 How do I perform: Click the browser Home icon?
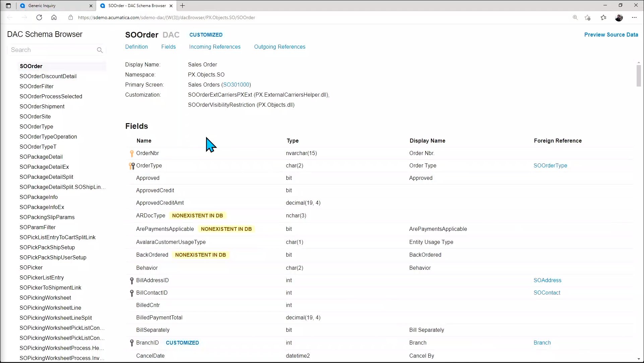[x=54, y=17]
